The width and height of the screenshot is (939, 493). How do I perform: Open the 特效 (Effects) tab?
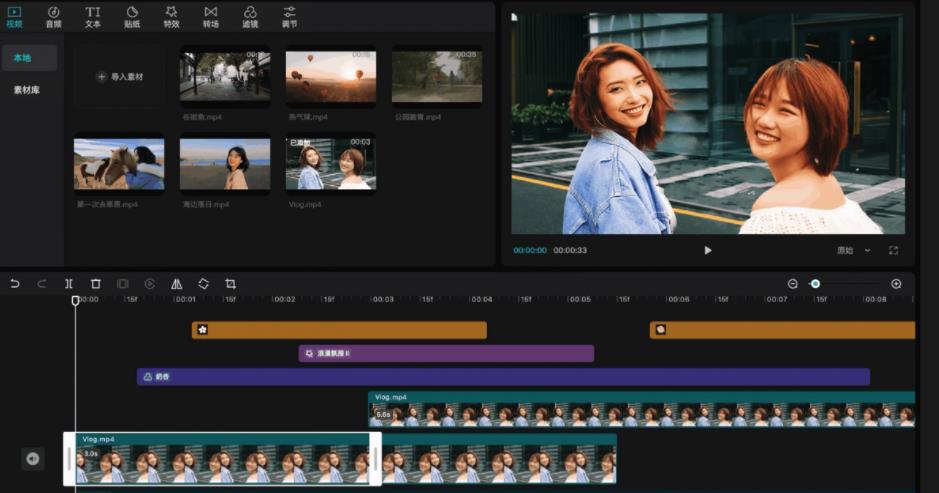point(171,17)
